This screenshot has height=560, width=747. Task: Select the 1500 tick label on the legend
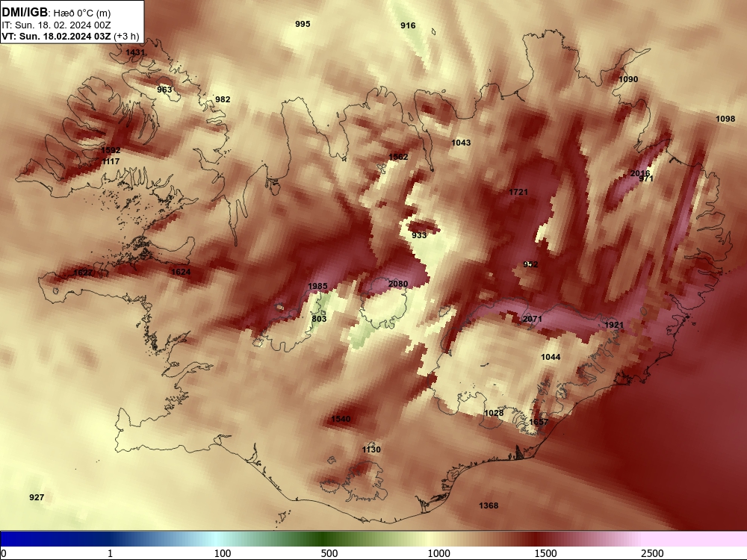(545, 553)
